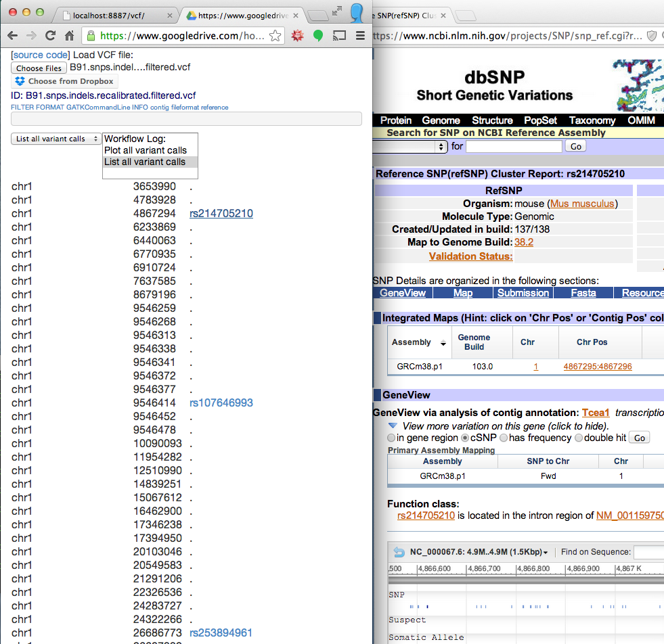Jump to the Submission section tab
The image size is (664, 644).
pyautogui.click(x=523, y=293)
